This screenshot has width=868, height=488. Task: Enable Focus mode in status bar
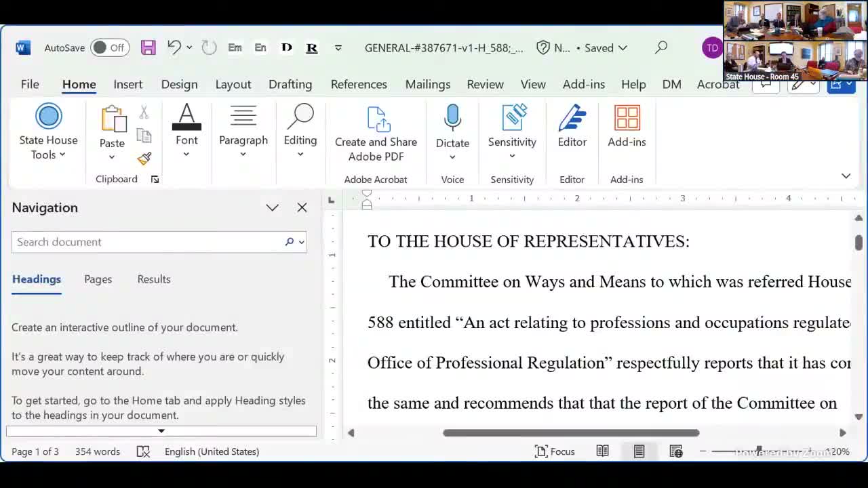555,451
